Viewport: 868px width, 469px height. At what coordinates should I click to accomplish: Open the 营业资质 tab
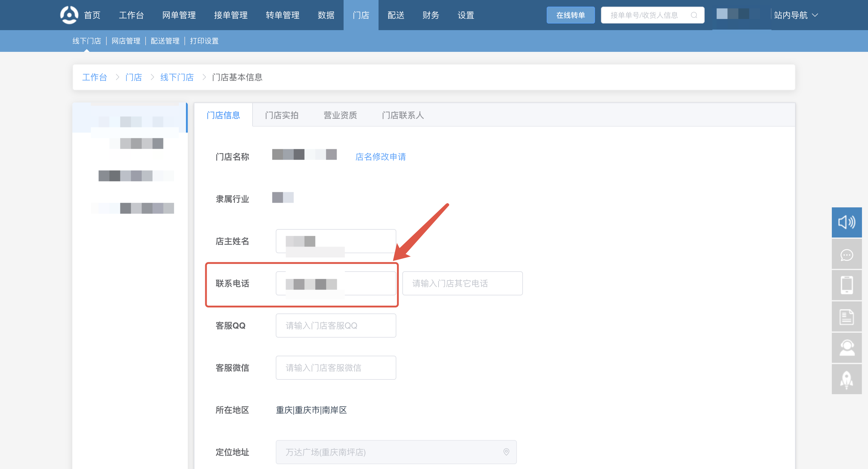(x=340, y=115)
